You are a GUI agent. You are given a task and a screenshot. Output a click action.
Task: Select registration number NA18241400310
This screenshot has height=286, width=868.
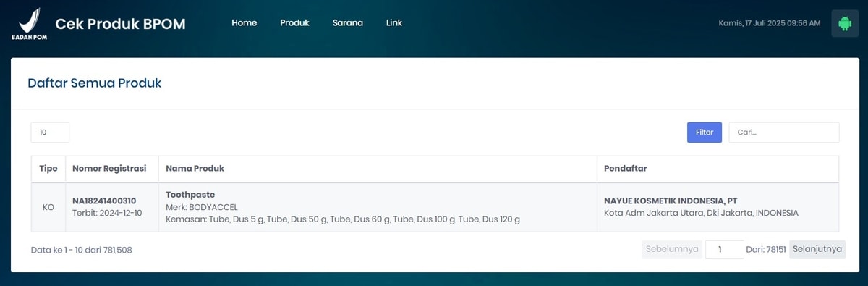[x=104, y=201]
